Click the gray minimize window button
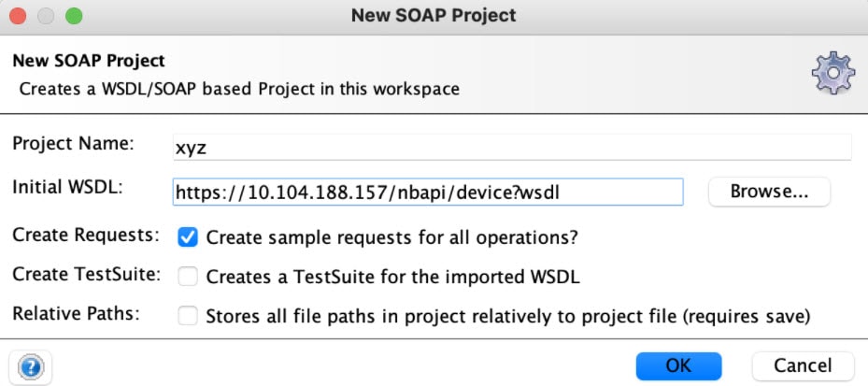This screenshot has width=868, height=386. tap(46, 16)
